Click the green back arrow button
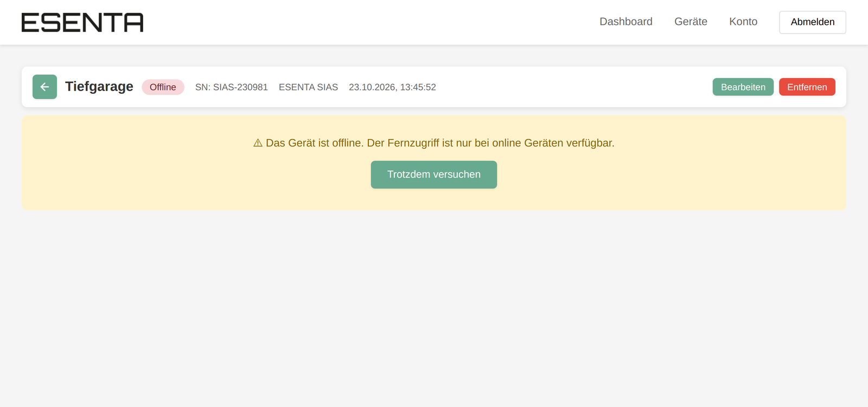The height and width of the screenshot is (407, 868). coord(44,87)
